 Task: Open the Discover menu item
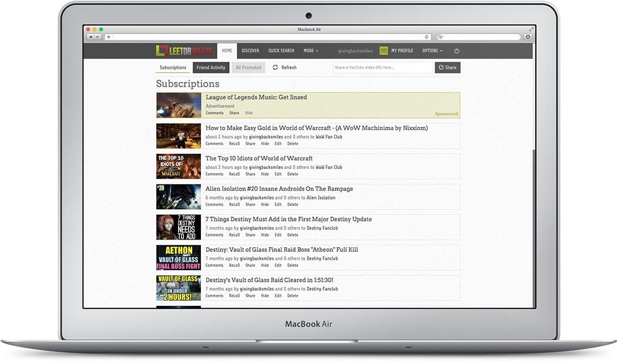coord(250,50)
